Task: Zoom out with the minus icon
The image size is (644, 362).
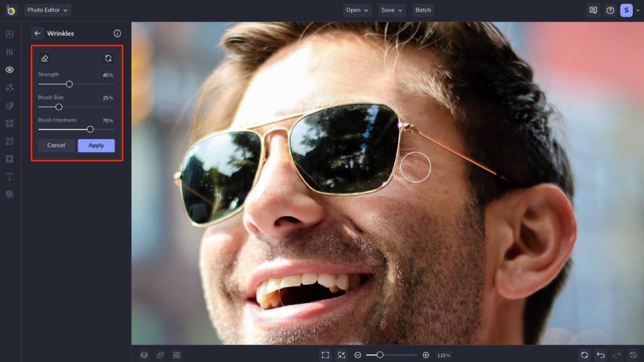Action: (357, 355)
